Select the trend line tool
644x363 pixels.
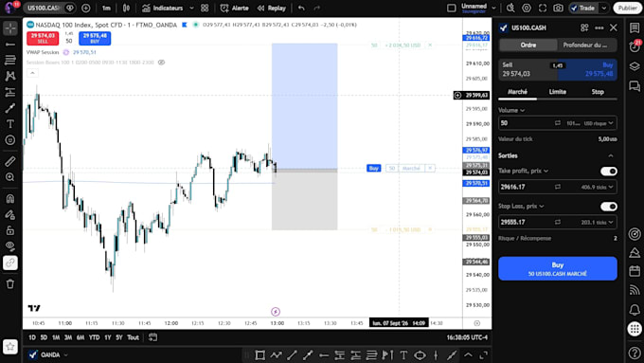point(10,44)
